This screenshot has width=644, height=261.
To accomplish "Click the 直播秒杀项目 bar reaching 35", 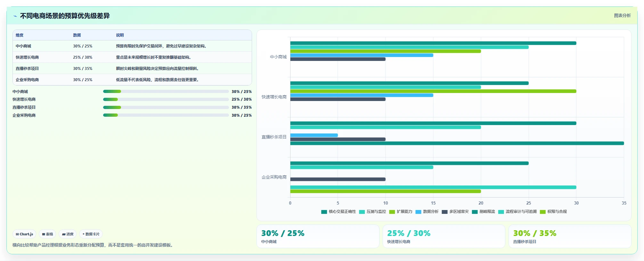I will 457,143.
